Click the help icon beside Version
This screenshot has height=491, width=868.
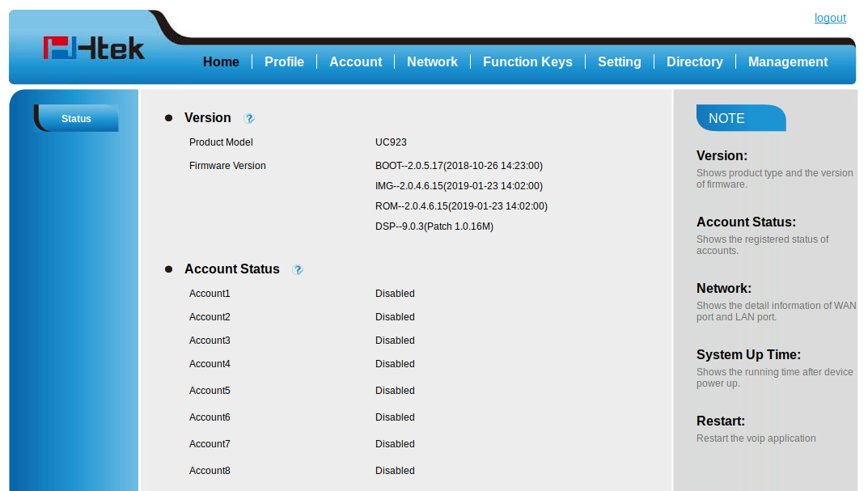coord(249,118)
